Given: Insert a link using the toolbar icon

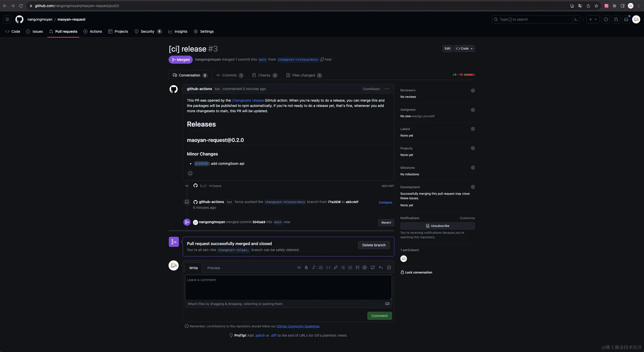Looking at the screenshot, I should pos(335,267).
